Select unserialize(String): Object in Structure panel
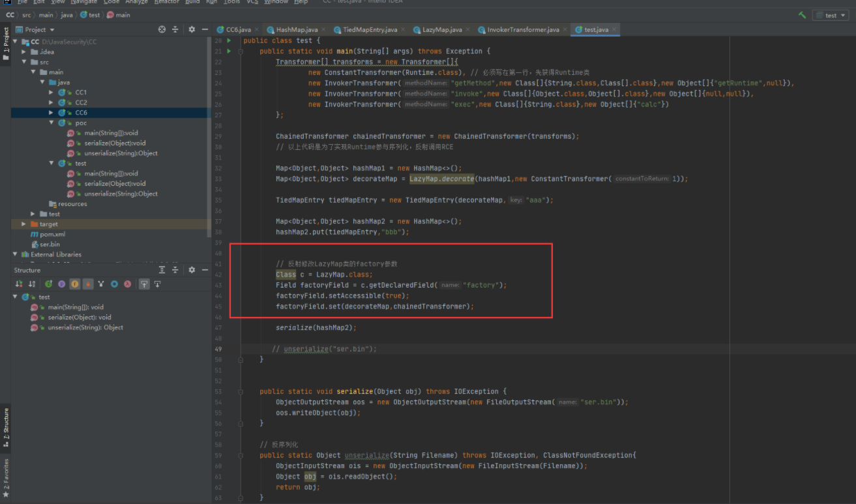 (77, 327)
